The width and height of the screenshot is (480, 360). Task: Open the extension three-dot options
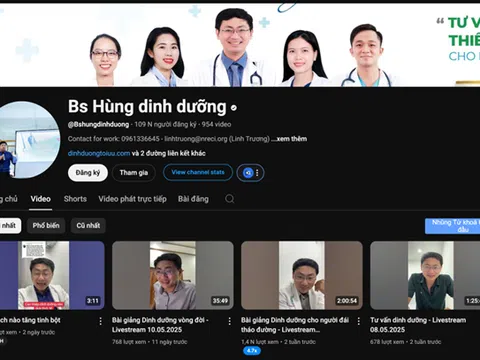point(257,173)
